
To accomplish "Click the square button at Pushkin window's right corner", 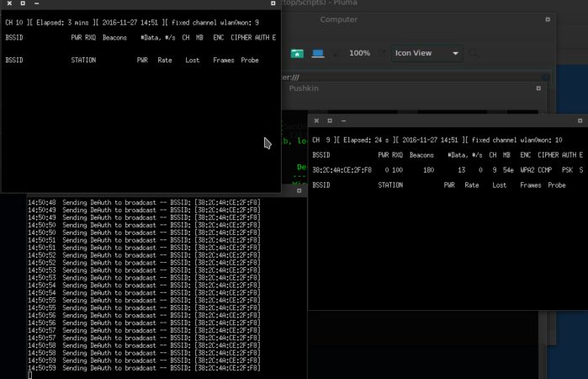I will click(x=539, y=88).
